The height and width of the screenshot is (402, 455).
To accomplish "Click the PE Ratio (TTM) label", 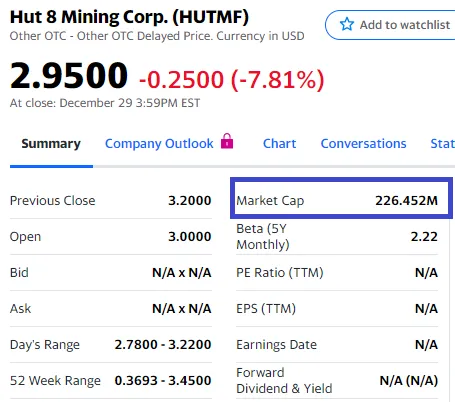I will (x=280, y=273).
